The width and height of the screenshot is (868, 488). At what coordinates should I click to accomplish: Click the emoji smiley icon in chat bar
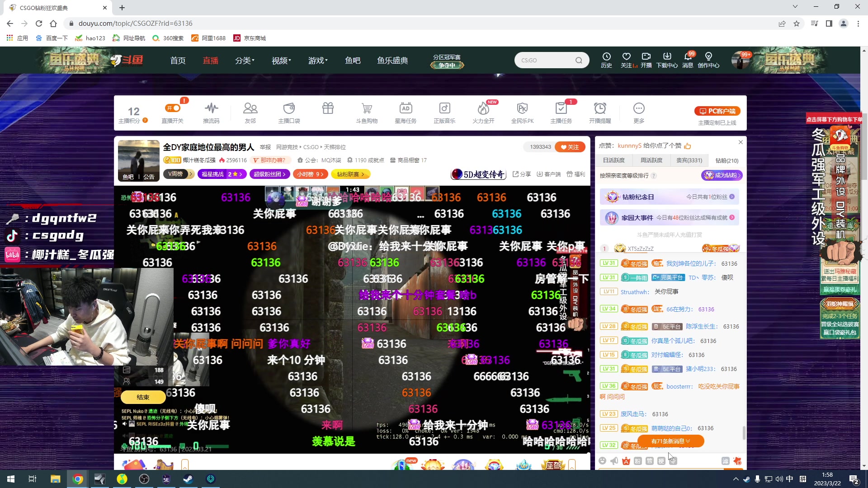pyautogui.click(x=602, y=460)
